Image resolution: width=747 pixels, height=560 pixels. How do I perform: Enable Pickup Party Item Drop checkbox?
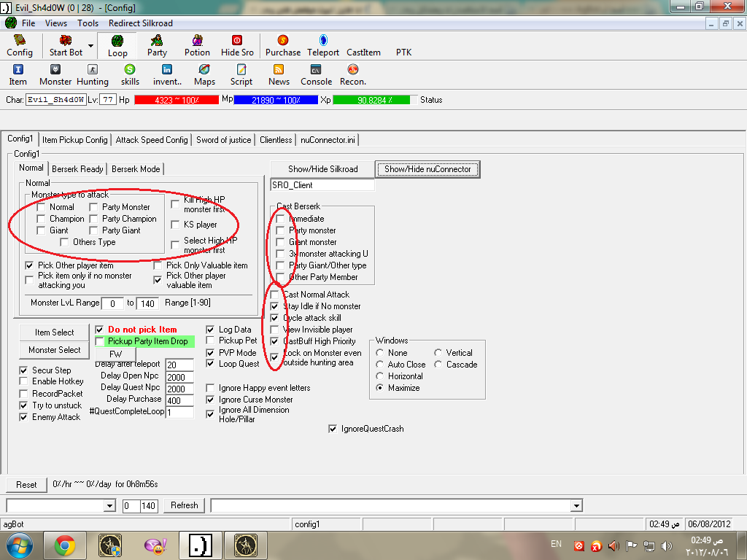coord(99,341)
